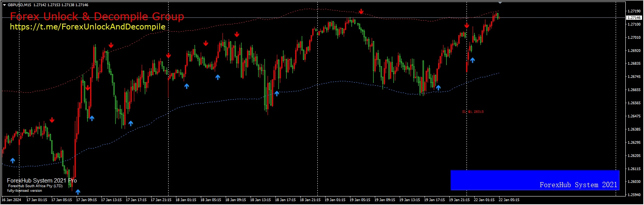Select the last red sell arrow before 22 Jan

point(467,26)
